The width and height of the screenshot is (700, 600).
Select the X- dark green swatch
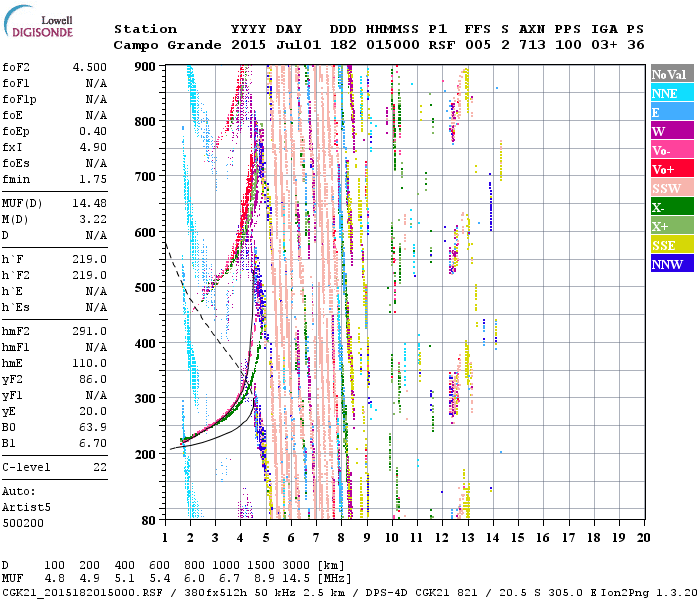[672, 207]
